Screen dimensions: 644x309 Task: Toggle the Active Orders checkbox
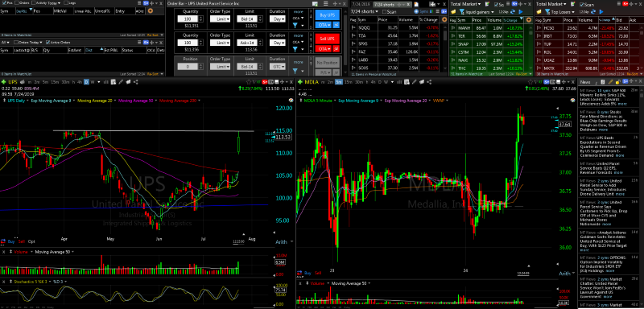[x=48, y=43]
